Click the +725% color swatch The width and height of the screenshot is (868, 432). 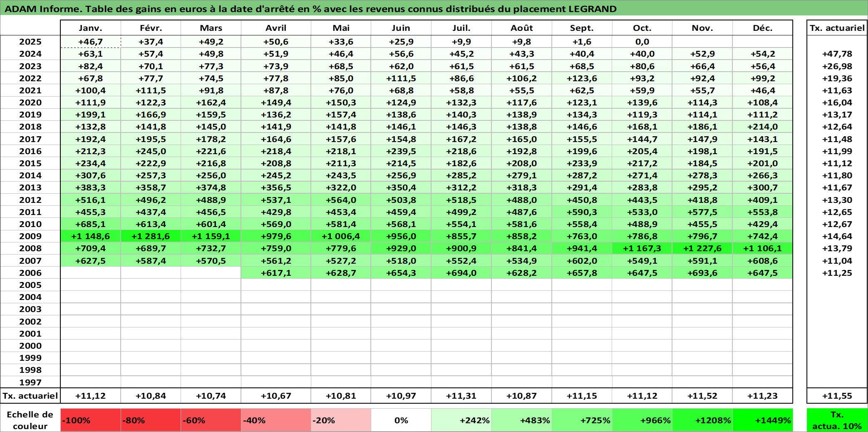click(582, 420)
